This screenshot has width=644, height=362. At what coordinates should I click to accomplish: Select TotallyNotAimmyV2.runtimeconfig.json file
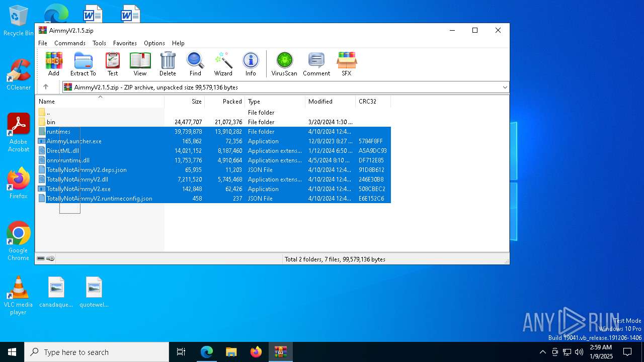[213, 199]
